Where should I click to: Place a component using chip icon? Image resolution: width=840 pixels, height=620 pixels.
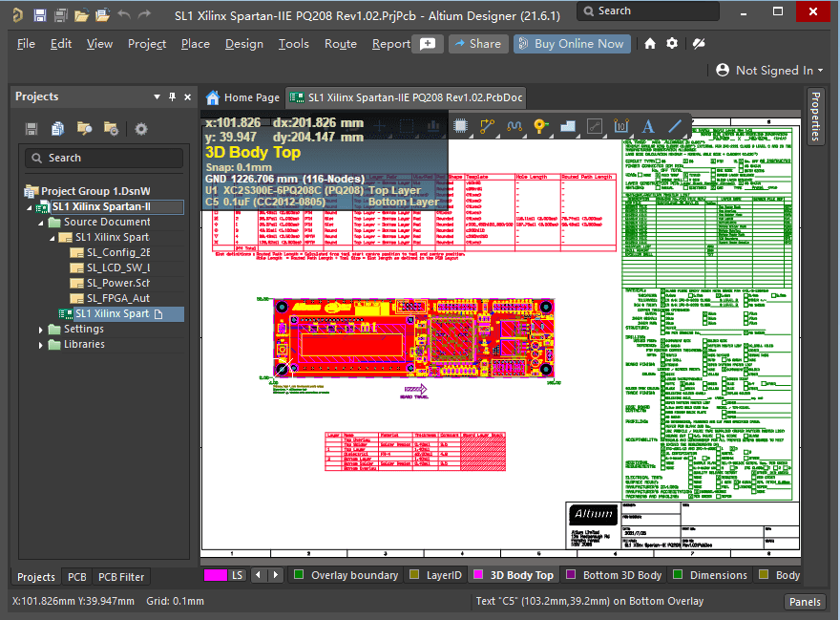tap(460, 126)
